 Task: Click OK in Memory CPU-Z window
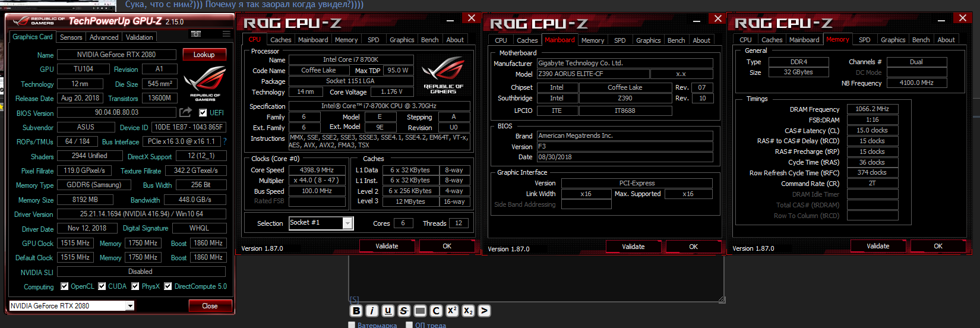[x=938, y=246]
